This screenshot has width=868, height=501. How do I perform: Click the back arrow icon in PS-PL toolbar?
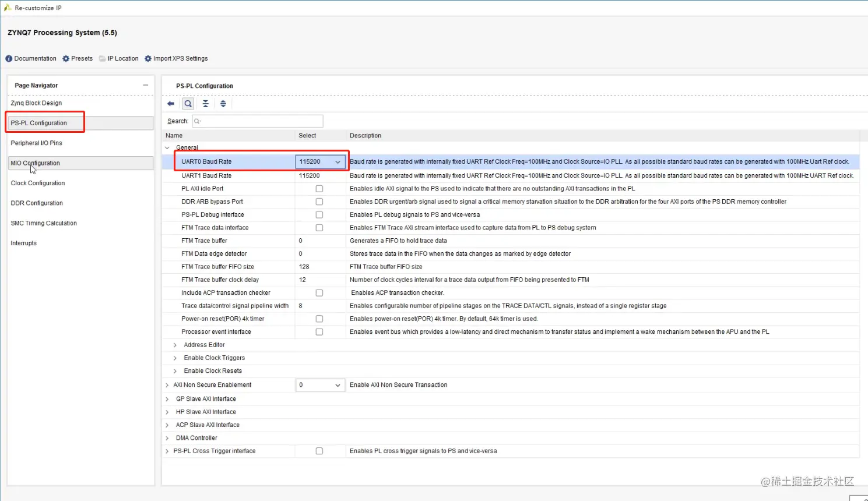(x=171, y=104)
